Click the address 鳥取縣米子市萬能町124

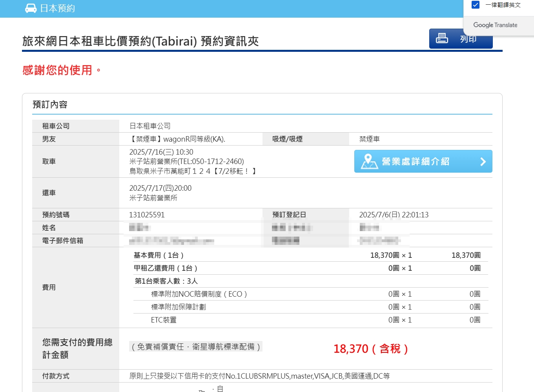pos(193,171)
